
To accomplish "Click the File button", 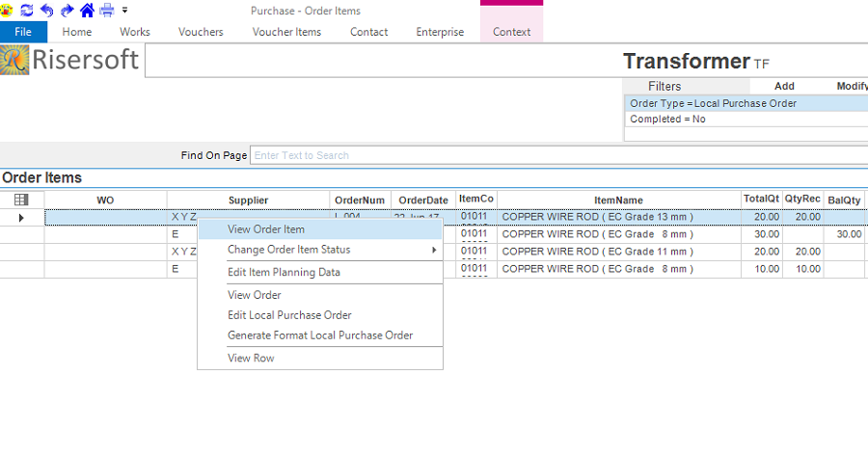I will [23, 32].
